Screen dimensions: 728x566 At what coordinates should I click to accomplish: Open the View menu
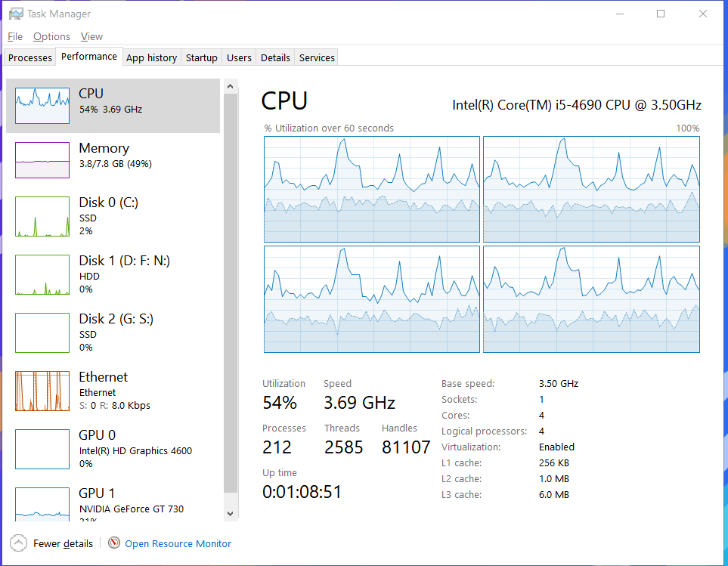91,36
